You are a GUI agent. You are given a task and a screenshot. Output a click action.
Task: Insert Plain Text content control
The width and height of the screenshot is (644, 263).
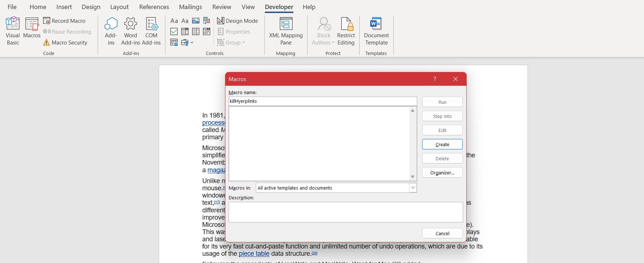click(185, 21)
